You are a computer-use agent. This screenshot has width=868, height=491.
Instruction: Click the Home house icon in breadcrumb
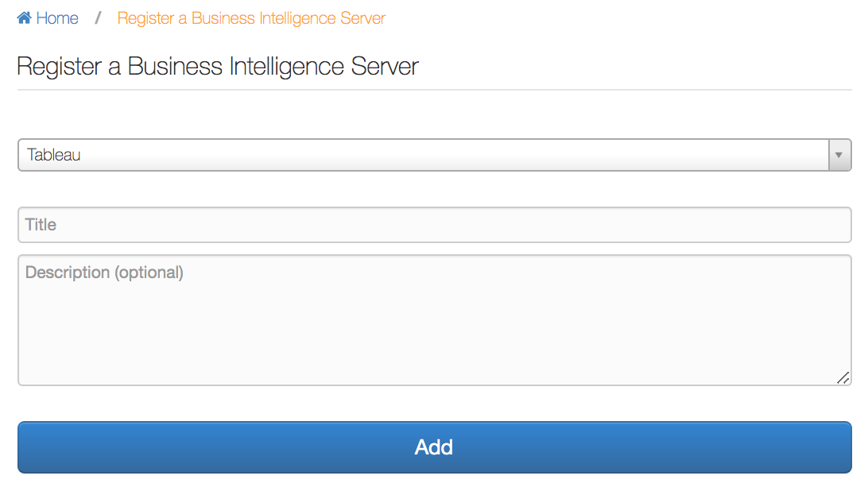(24, 18)
